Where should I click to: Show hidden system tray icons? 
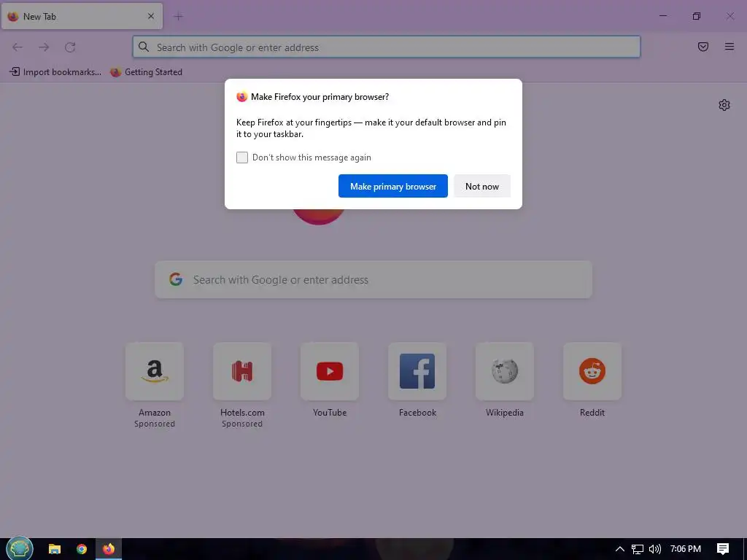[x=620, y=549]
